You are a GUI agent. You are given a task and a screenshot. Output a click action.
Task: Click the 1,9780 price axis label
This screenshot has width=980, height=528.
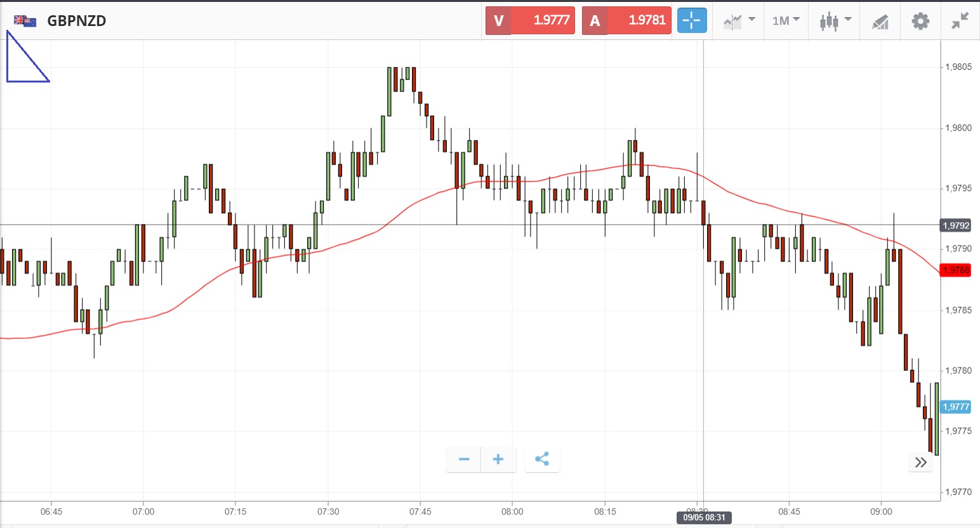tap(958, 371)
